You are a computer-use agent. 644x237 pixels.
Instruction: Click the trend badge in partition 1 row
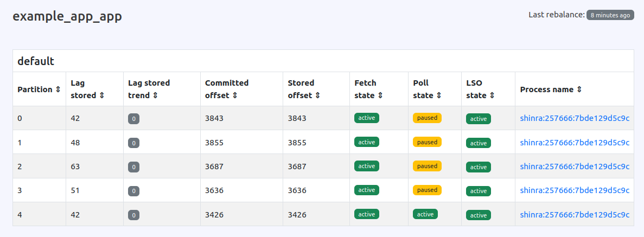click(x=134, y=143)
